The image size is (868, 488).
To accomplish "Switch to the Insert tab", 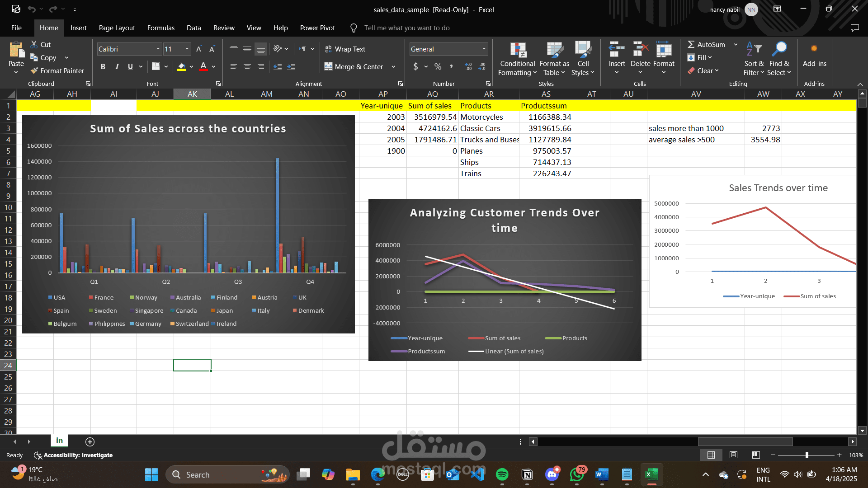I will click(x=78, y=28).
